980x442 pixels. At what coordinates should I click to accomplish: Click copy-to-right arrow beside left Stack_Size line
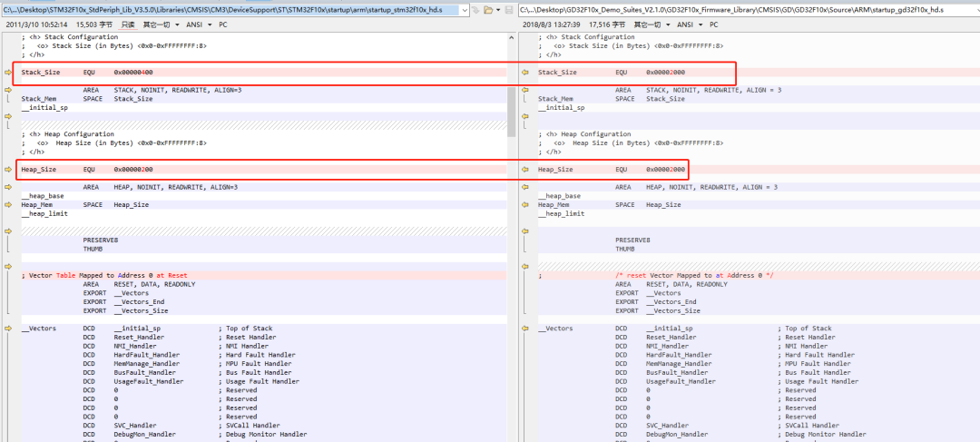click(8, 73)
